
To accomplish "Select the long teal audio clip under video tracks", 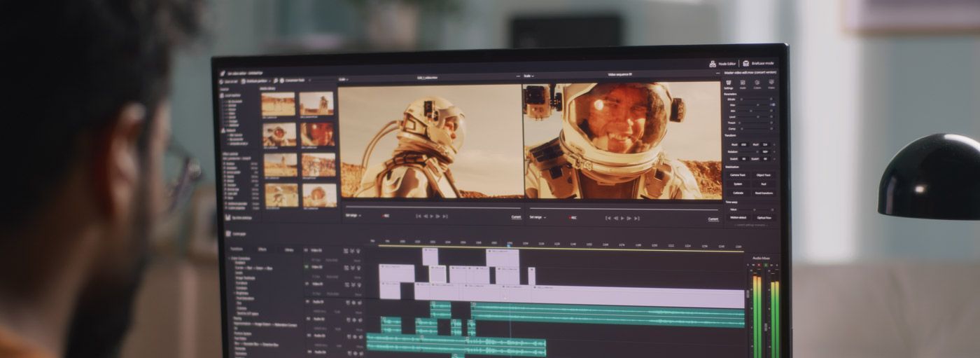I will [608, 315].
